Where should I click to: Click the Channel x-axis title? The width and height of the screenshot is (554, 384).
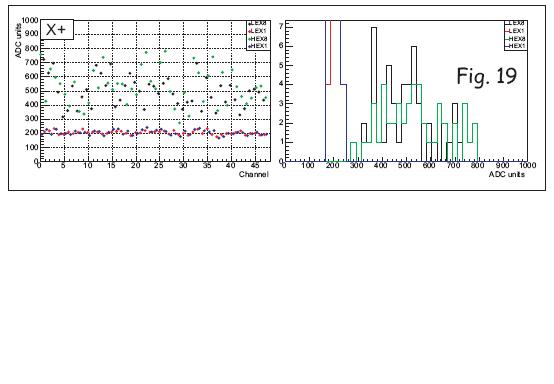coord(254,174)
